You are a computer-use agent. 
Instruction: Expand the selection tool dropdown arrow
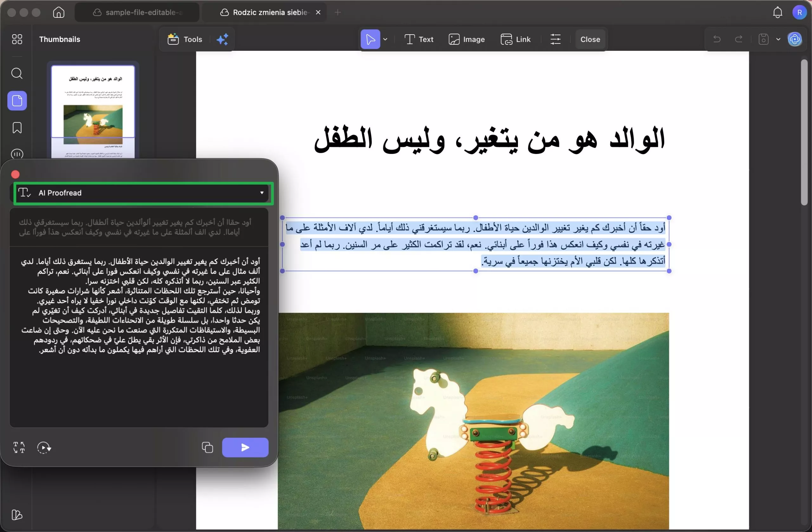pos(385,39)
